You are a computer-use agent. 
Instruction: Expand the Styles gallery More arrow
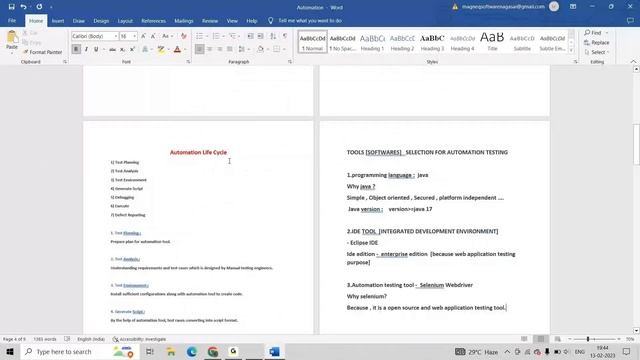click(x=571, y=50)
